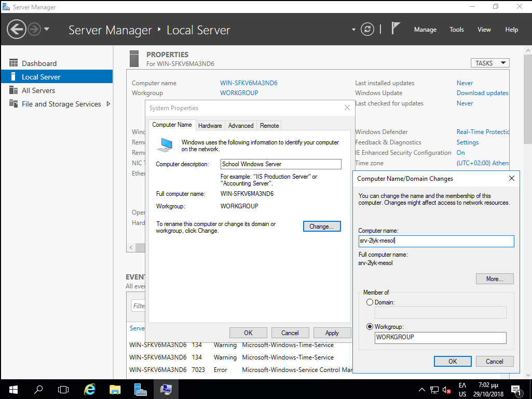Select the Workgroup radio button
Image resolution: width=532 pixels, height=399 pixels.
[x=370, y=327]
